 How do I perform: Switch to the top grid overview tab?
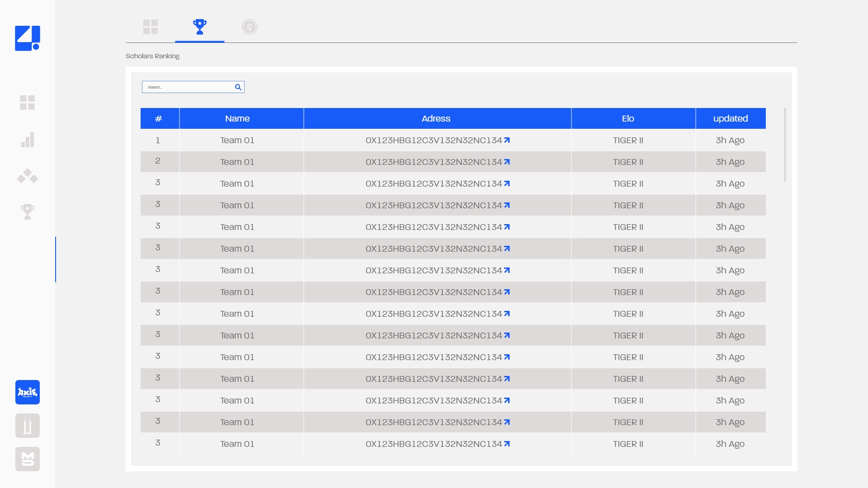tap(151, 27)
